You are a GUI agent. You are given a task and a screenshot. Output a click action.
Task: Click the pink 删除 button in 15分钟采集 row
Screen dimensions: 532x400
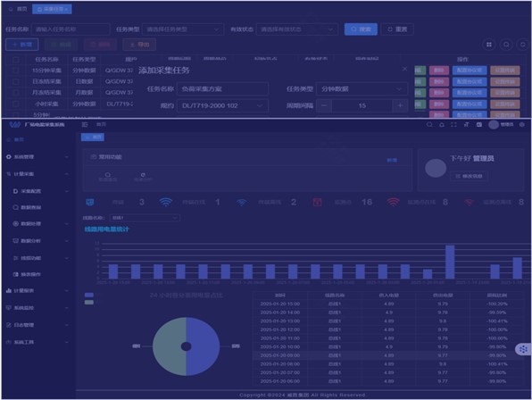[439, 71]
